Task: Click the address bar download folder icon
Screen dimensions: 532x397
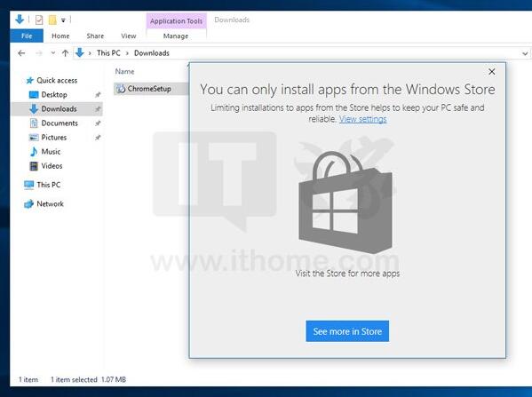Action: click(x=80, y=52)
